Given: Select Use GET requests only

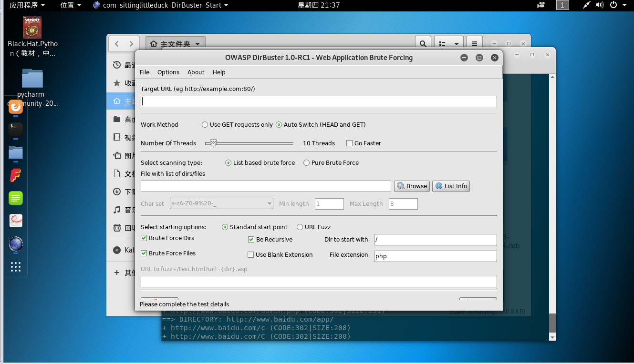Looking at the screenshot, I should [x=237, y=125].
